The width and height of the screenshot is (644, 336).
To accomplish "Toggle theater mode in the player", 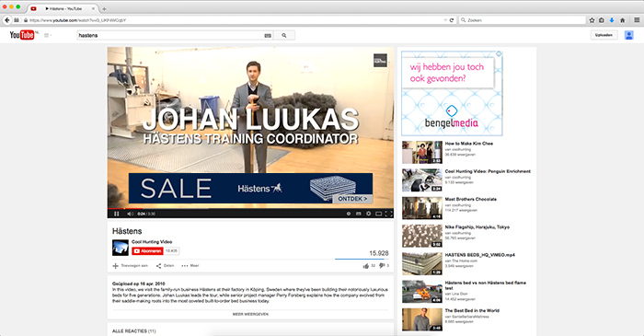I will coord(379,214).
